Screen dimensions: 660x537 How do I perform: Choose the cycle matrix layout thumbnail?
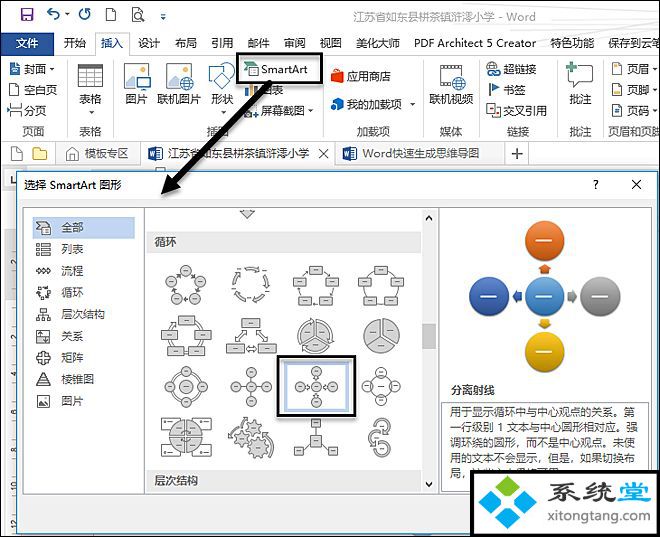pos(186,438)
